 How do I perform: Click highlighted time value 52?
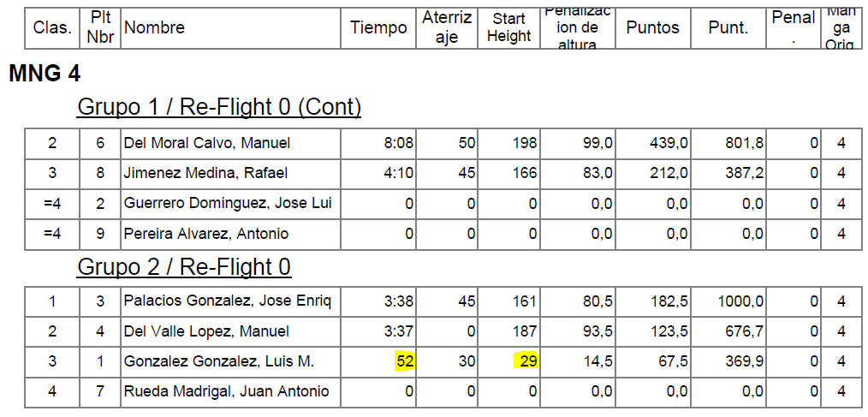[404, 361]
